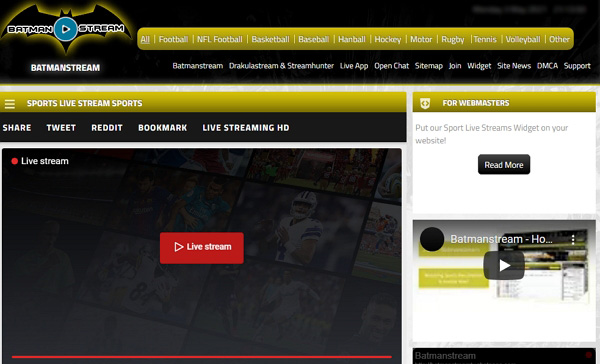Viewport: 600px width, 364px height.
Task: Select the Other category
Action: point(559,39)
